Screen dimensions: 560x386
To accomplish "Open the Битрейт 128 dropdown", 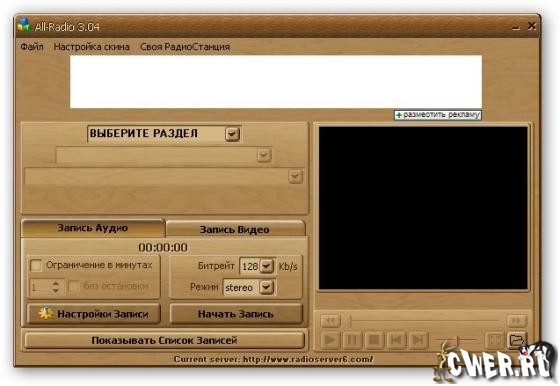I will [266, 266].
